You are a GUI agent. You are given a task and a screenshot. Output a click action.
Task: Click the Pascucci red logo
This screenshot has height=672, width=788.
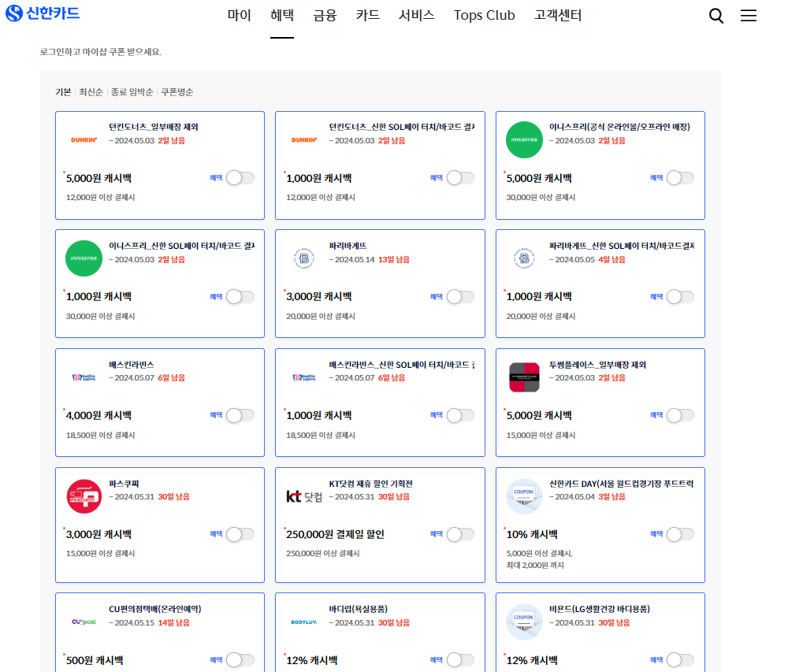click(x=84, y=496)
